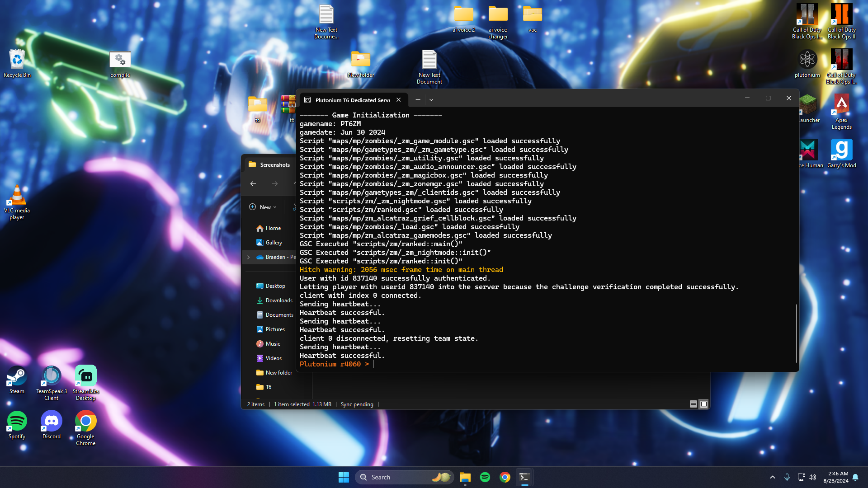Open the microphone tray icon
868x488 pixels.
pos(787,477)
